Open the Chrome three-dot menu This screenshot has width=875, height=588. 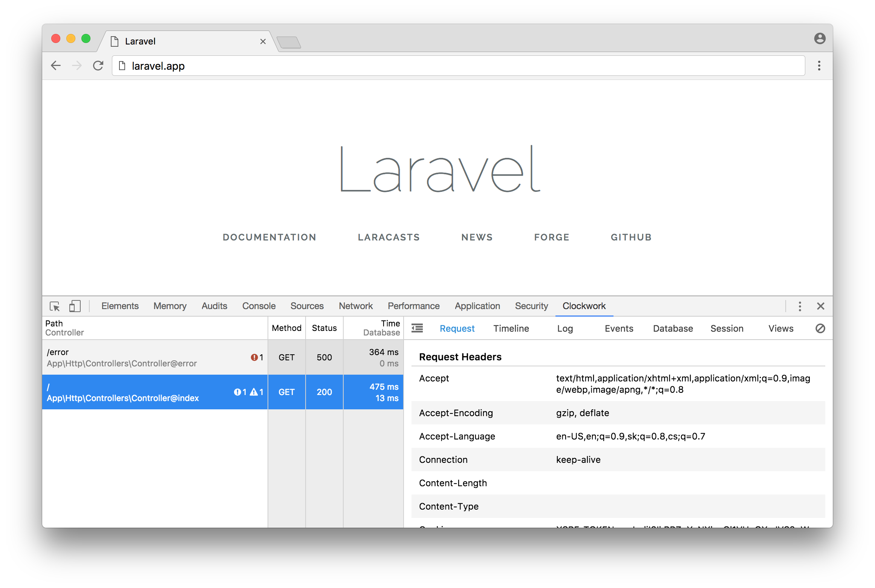point(819,66)
